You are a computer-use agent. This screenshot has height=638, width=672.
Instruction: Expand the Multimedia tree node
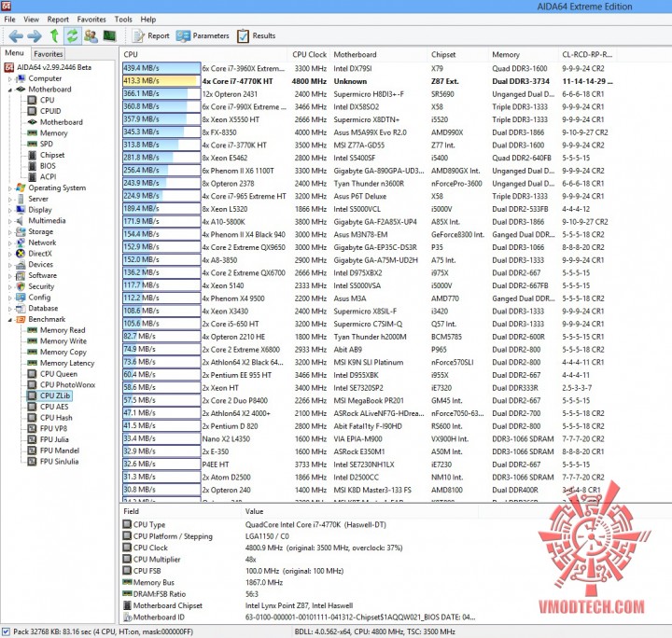(x=10, y=221)
